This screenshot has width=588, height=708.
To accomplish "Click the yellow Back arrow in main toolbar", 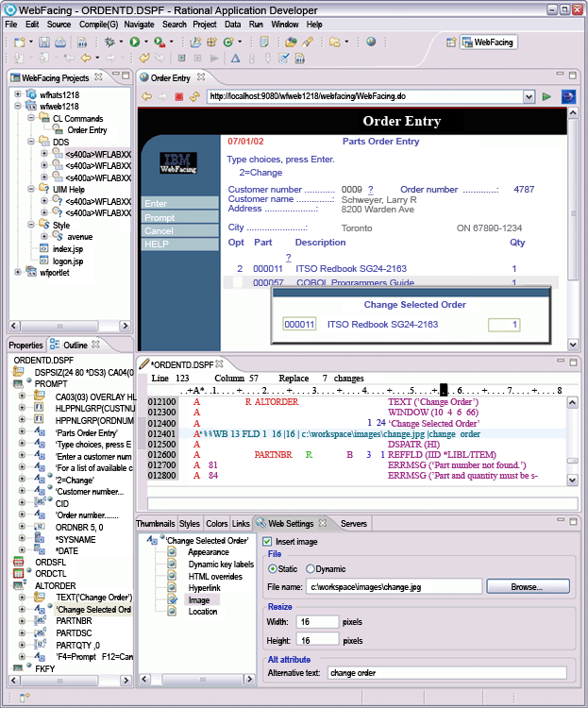I will coord(85,58).
